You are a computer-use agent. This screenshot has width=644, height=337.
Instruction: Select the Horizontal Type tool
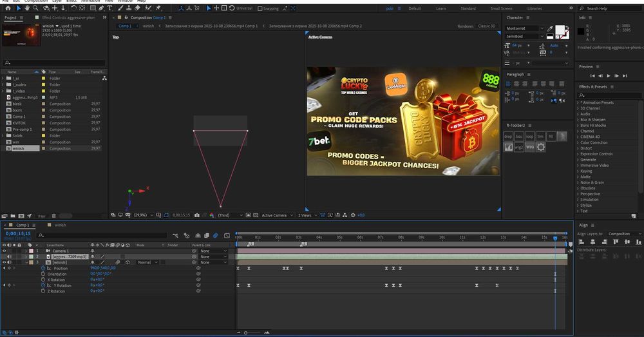pyautogui.click(x=110, y=8)
